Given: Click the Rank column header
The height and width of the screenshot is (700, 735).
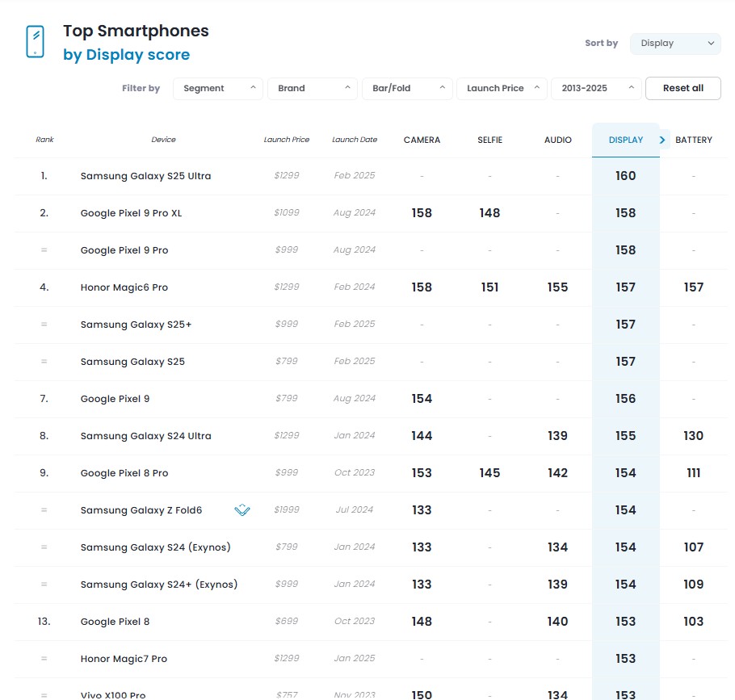Looking at the screenshot, I should pyautogui.click(x=44, y=140).
